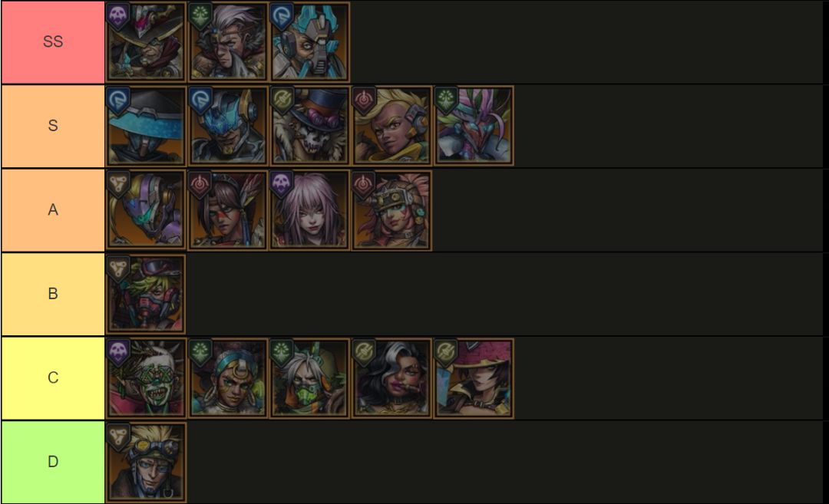
Task: Click the red target faction icon in S row
Action: coord(364,100)
